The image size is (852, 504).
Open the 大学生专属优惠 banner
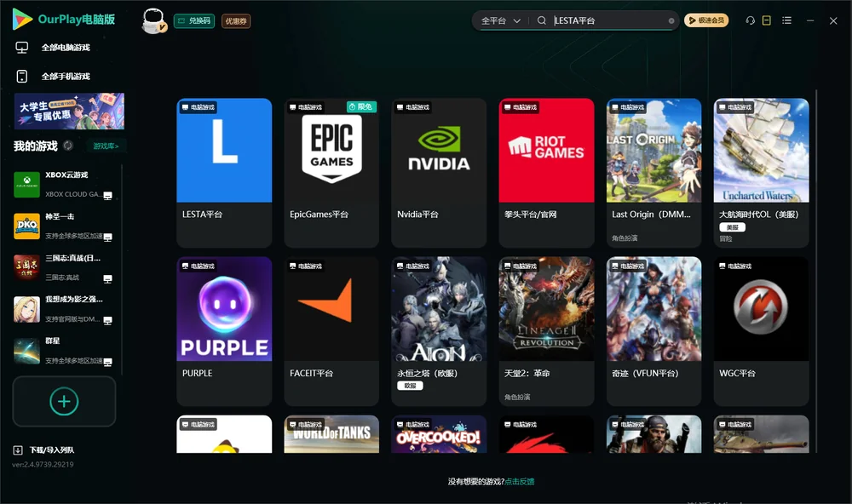69,112
